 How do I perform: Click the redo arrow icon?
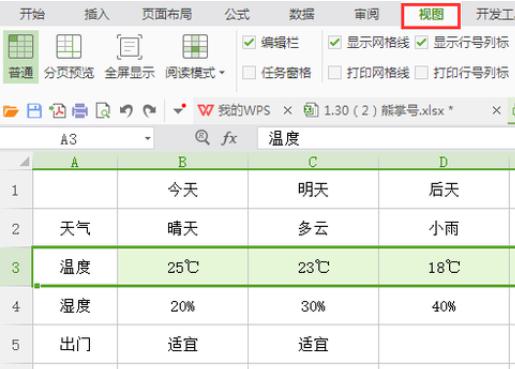149,111
